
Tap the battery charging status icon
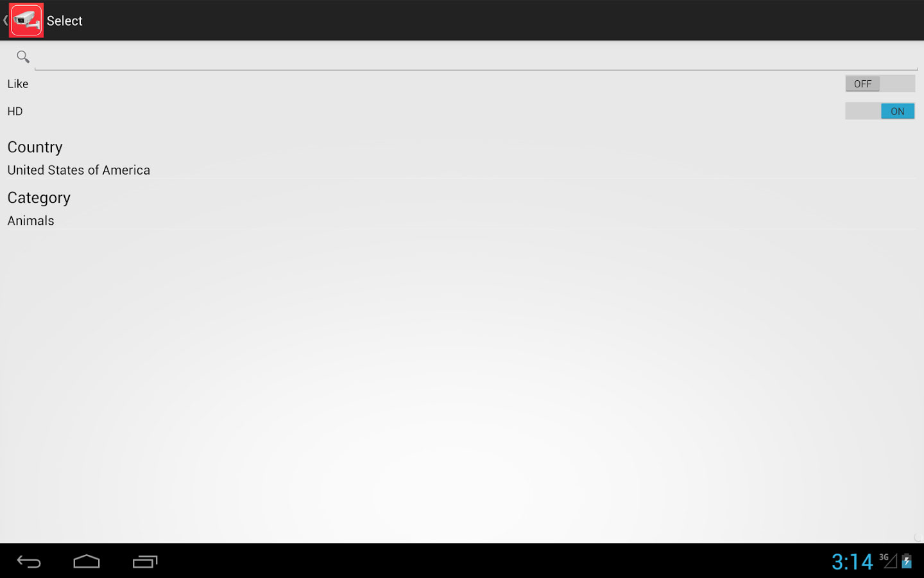907,561
